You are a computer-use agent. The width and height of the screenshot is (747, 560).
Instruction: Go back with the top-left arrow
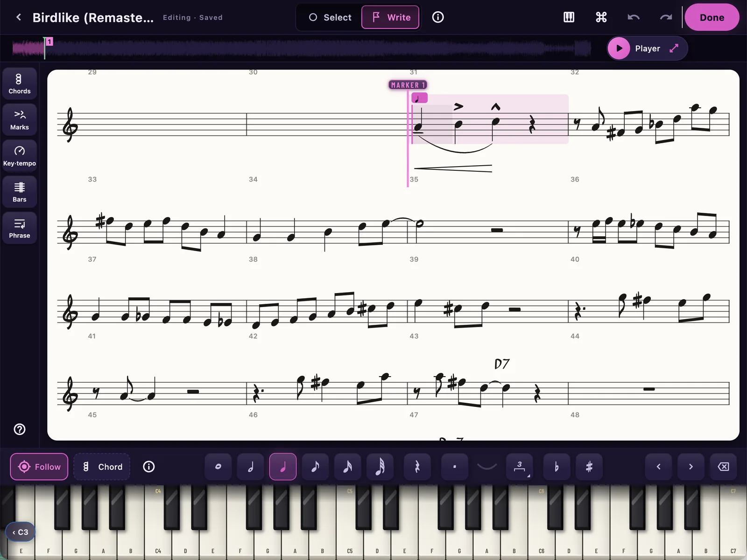coord(19,17)
